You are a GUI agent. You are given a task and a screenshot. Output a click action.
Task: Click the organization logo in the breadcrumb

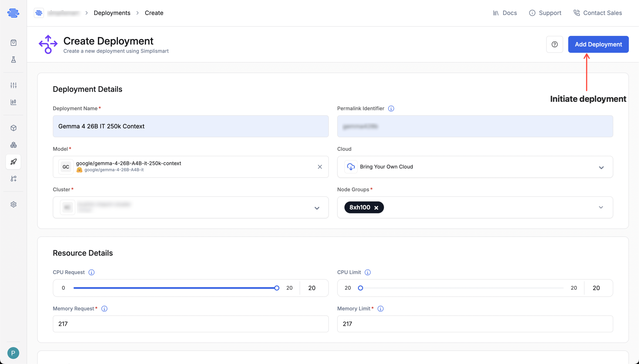pos(39,13)
